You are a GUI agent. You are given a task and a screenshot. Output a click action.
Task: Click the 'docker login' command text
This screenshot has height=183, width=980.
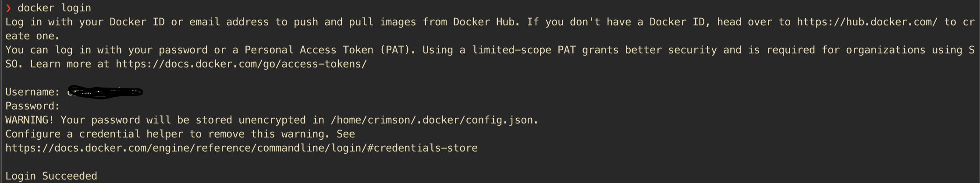coord(54,8)
